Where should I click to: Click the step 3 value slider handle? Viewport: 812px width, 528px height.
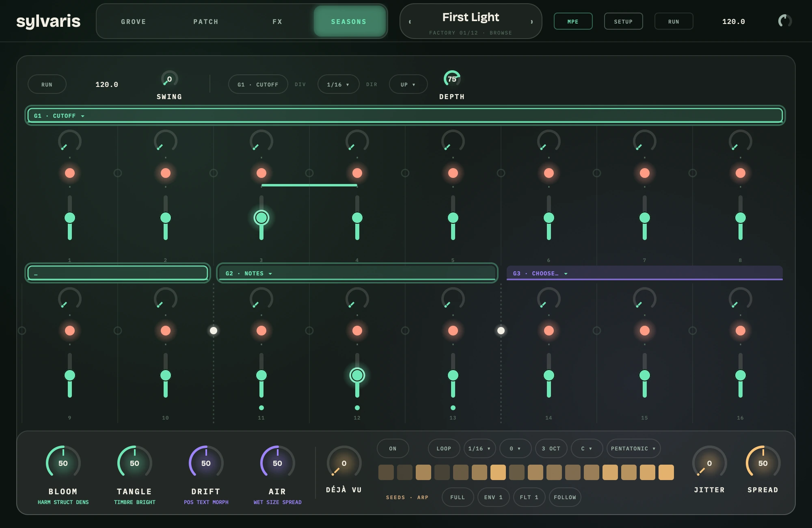[x=261, y=218]
